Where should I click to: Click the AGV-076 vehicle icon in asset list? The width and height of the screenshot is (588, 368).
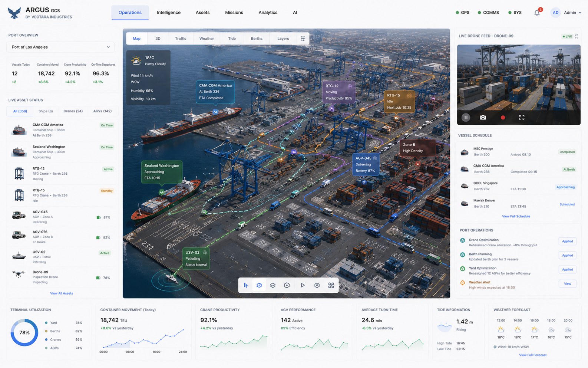19,235
